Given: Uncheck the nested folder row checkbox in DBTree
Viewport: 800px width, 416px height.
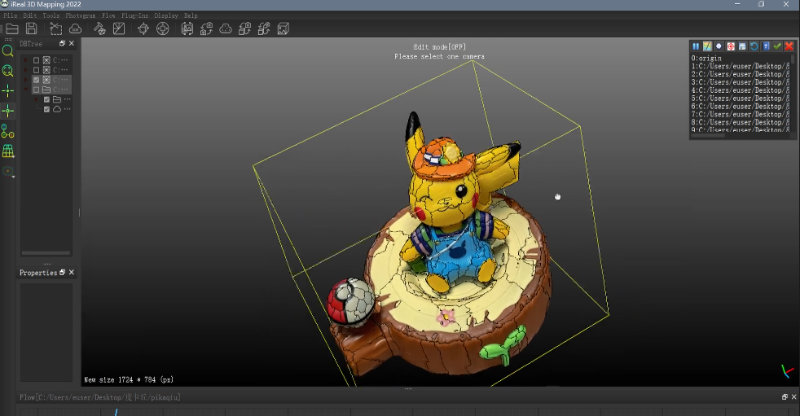Looking at the screenshot, I should pyautogui.click(x=46, y=100).
